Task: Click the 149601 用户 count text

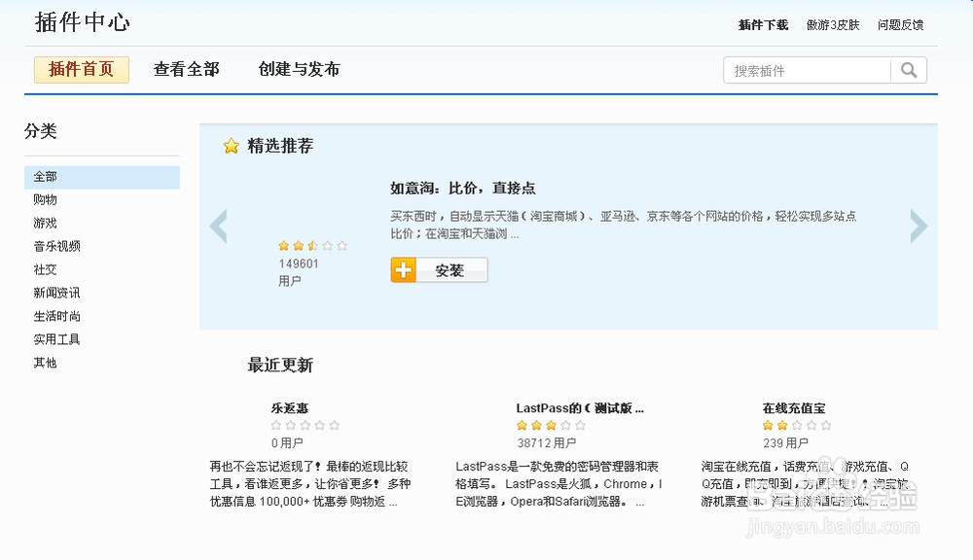Action: [299, 272]
